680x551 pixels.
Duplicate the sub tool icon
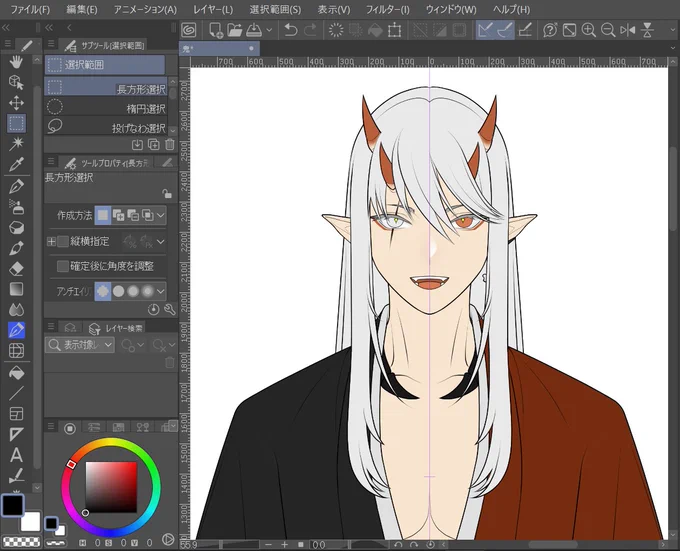coord(154,145)
